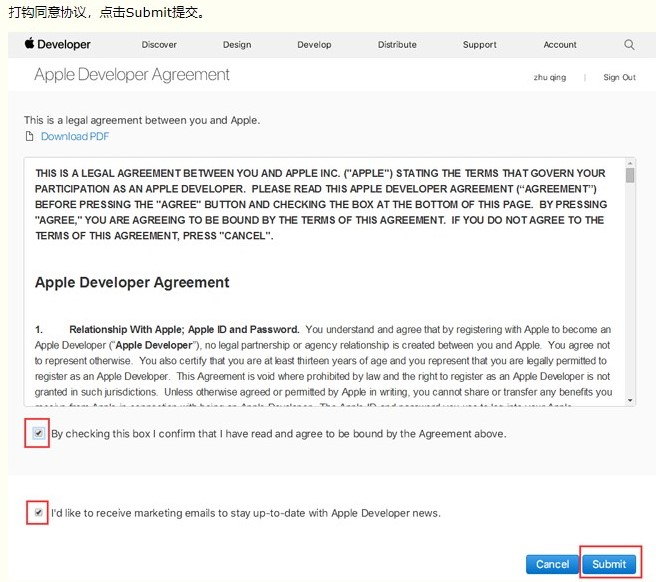
Task: Click the 'By checking this box' label
Action: click(x=279, y=434)
